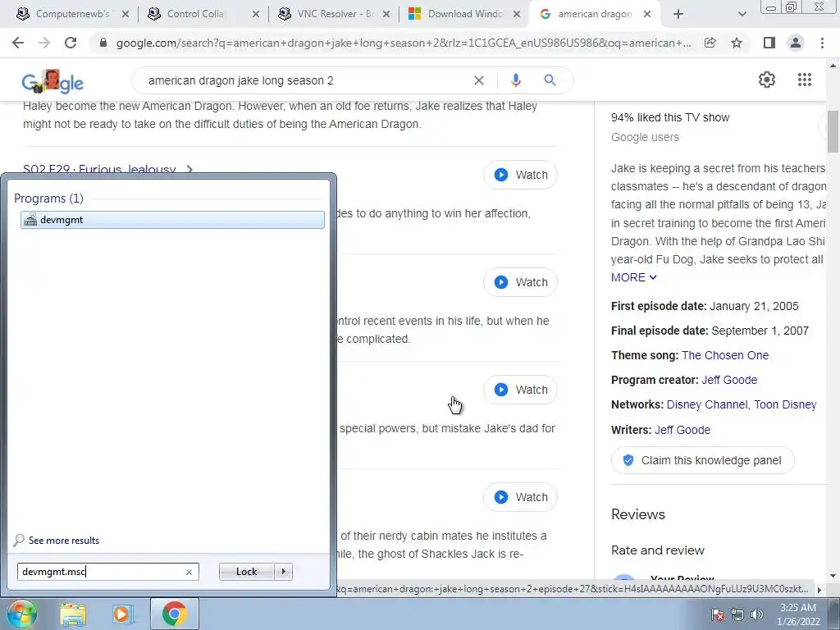
Task: Open the Chrome three-dot menu
Action: point(822,43)
